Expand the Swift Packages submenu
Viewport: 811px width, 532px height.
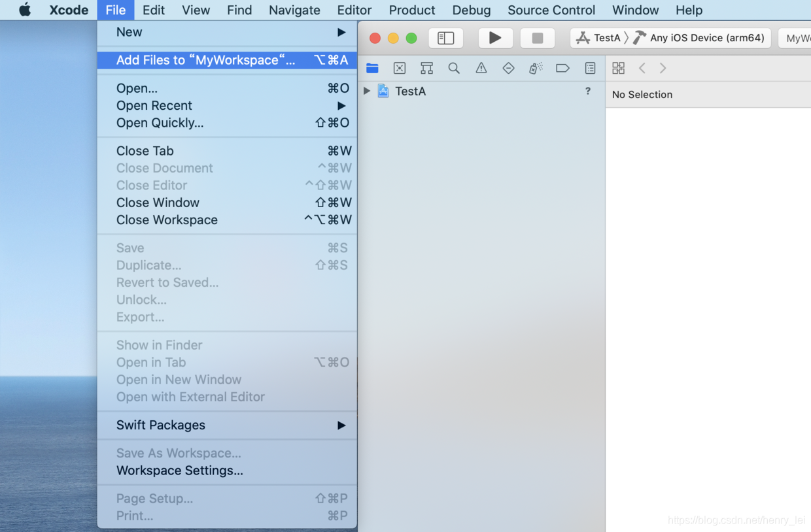coord(227,425)
